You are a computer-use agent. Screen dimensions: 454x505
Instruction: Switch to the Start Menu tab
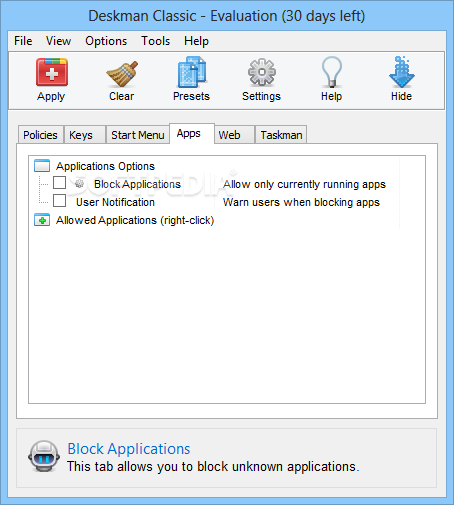point(138,135)
